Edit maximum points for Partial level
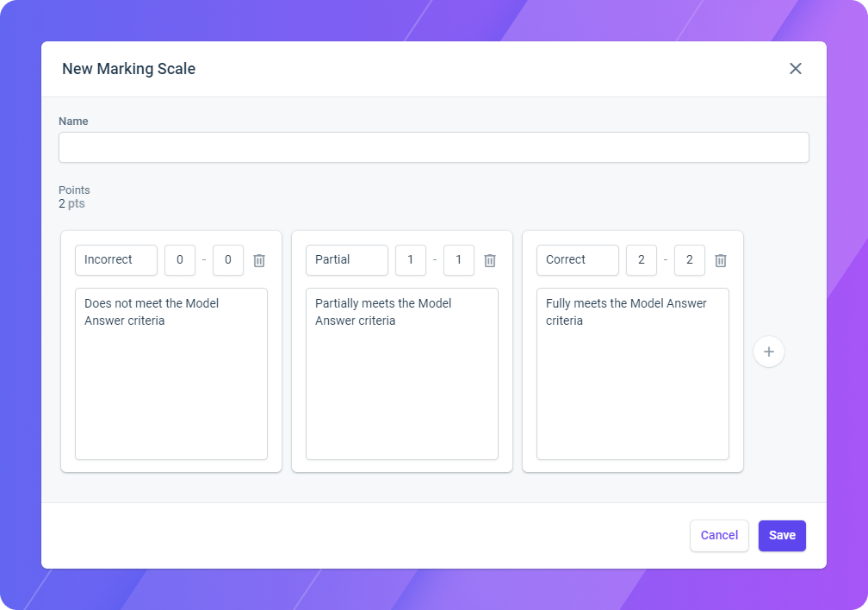The height and width of the screenshot is (610, 868). point(459,260)
